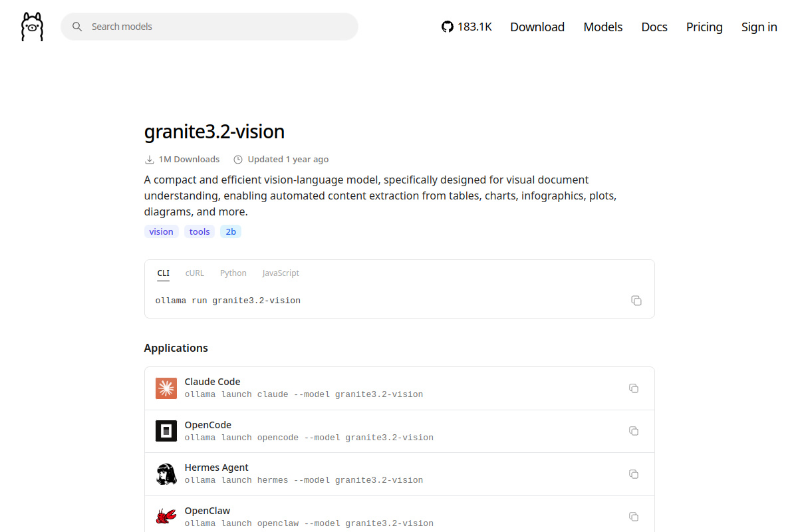This screenshot has height=532, width=798.
Task: Click the clock icon beside Updated 1 year ago
Action: click(238, 160)
